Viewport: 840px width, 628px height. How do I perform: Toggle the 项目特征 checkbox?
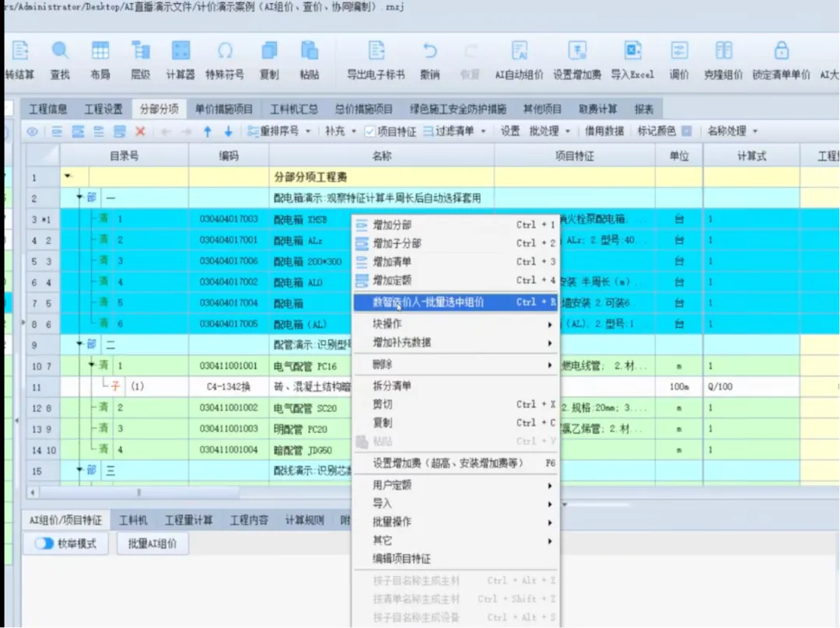point(369,131)
